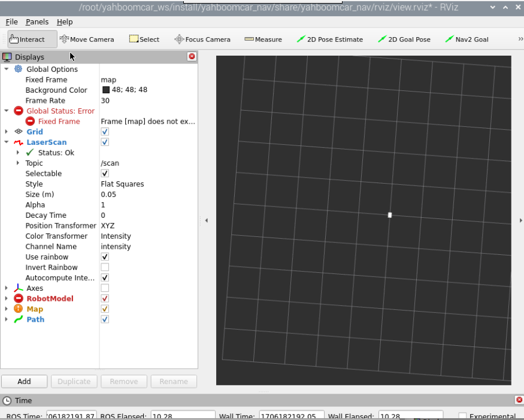
Task: Click the Map warning icon
Action: (19, 309)
